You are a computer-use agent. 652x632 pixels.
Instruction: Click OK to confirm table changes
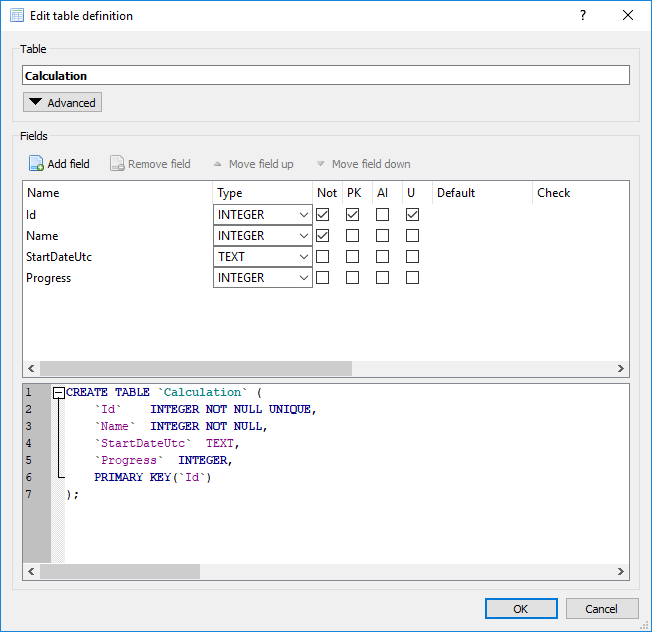(x=521, y=609)
